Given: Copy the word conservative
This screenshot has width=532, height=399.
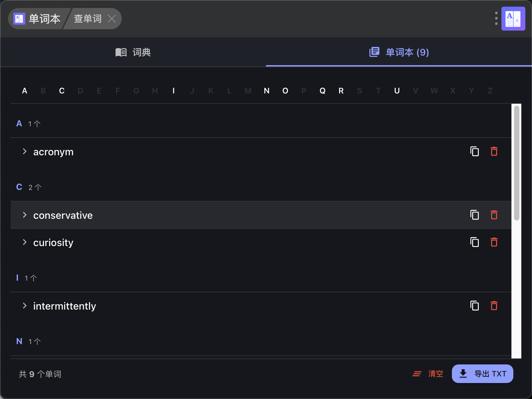Looking at the screenshot, I should click(474, 215).
